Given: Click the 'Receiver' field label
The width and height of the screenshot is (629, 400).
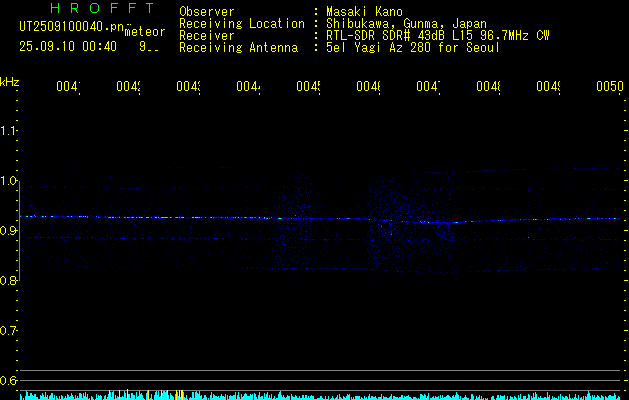Looking at the screenshot, I should (207, 36).
